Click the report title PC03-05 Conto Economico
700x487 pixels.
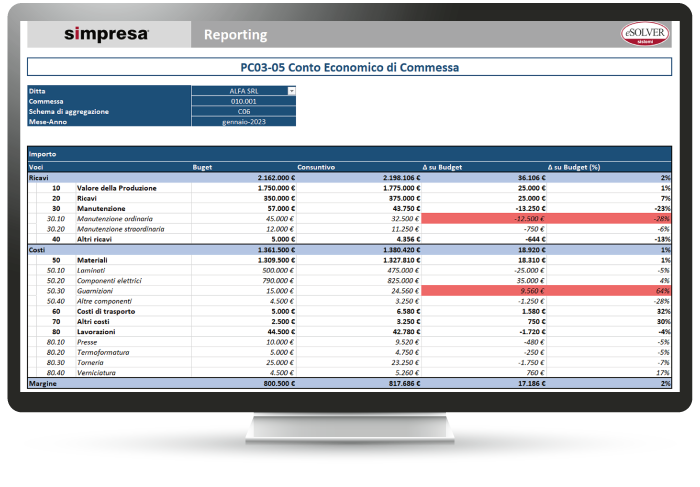coord(350,69)
